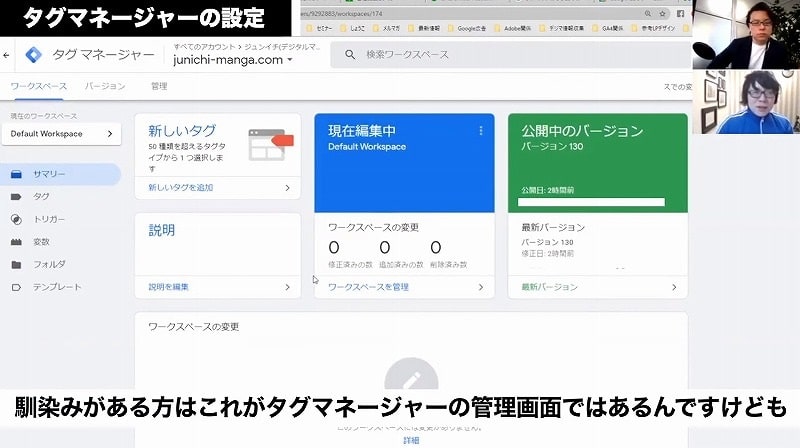Click chevron beside 新しいタグを追加

tap(287, 188)
